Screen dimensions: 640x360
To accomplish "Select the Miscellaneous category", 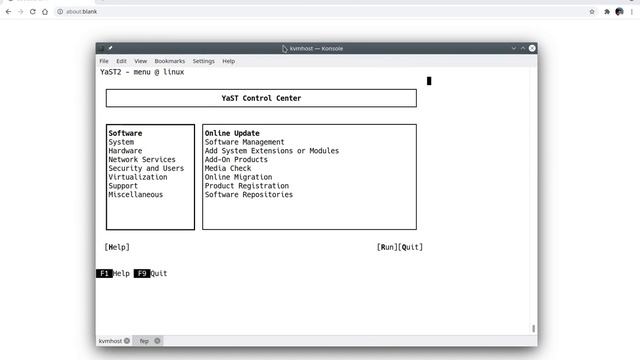I will 136,195.
